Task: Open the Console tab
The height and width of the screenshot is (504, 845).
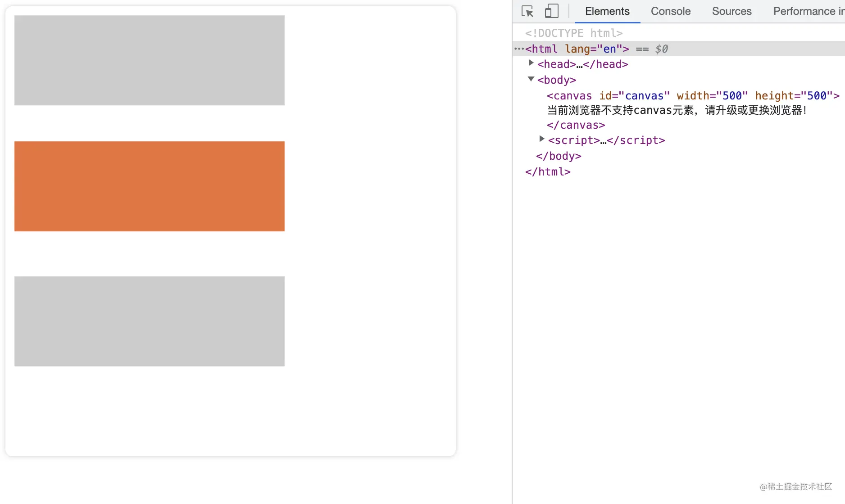Action: pyautogui.click(x=671, y=11)
